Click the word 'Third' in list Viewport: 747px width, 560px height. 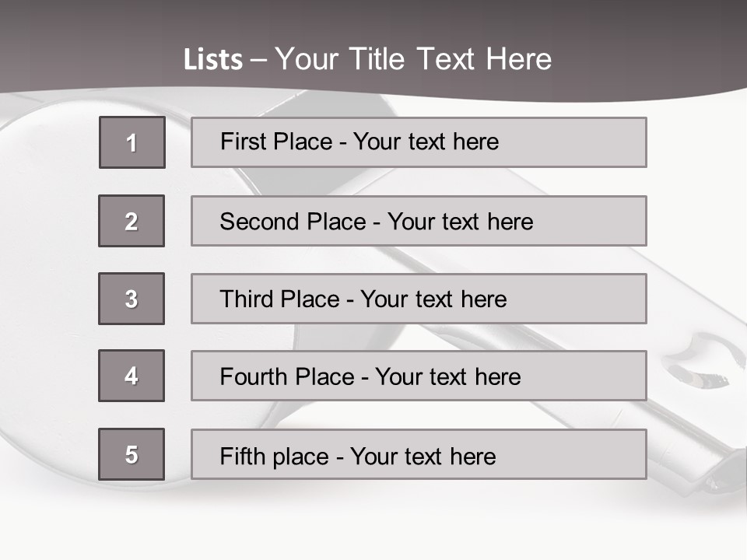tap(246, 299)
